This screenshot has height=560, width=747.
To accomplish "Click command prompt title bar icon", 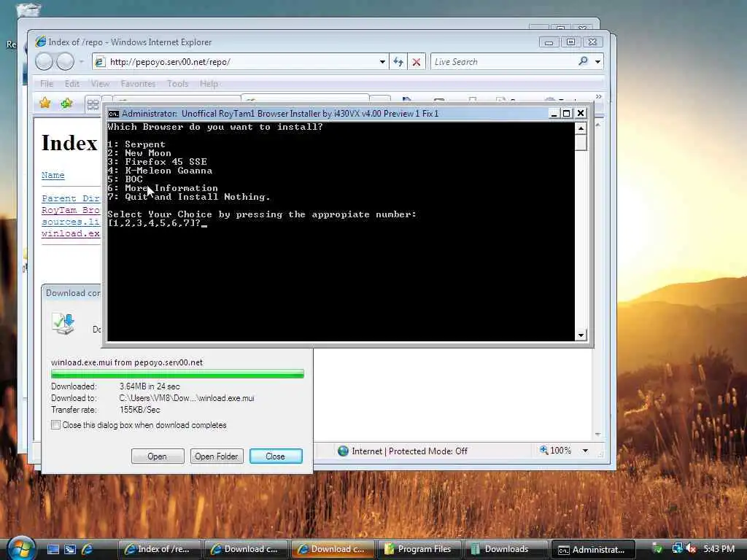I will pos(113,114).
